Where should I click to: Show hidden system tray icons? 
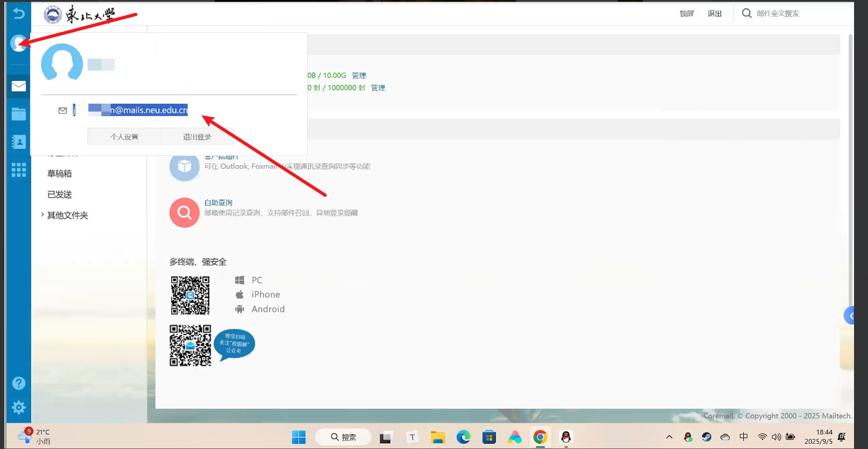(x=669, y=437)
